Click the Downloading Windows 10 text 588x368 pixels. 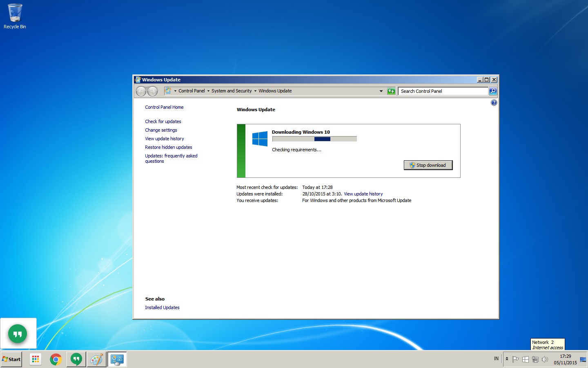coord(301,132)
